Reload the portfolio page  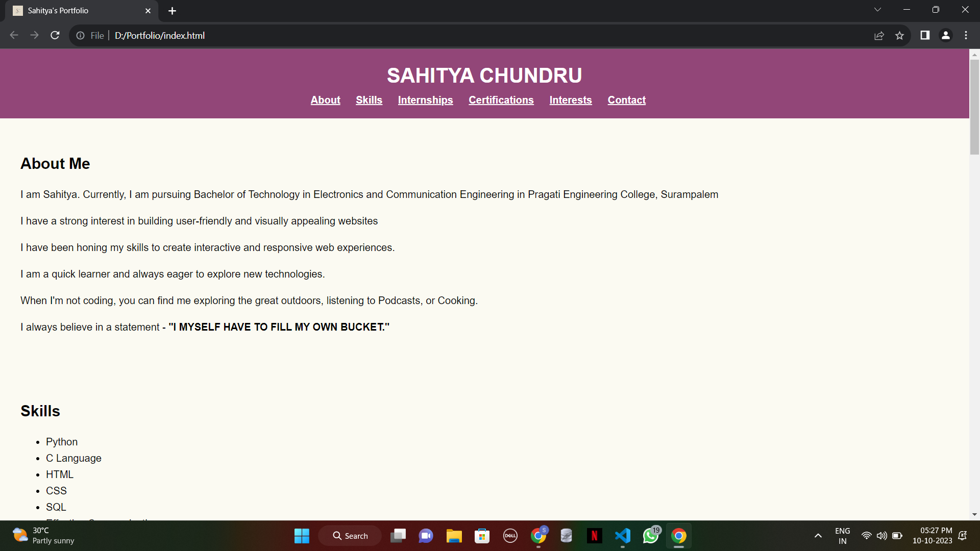[55, 35]
